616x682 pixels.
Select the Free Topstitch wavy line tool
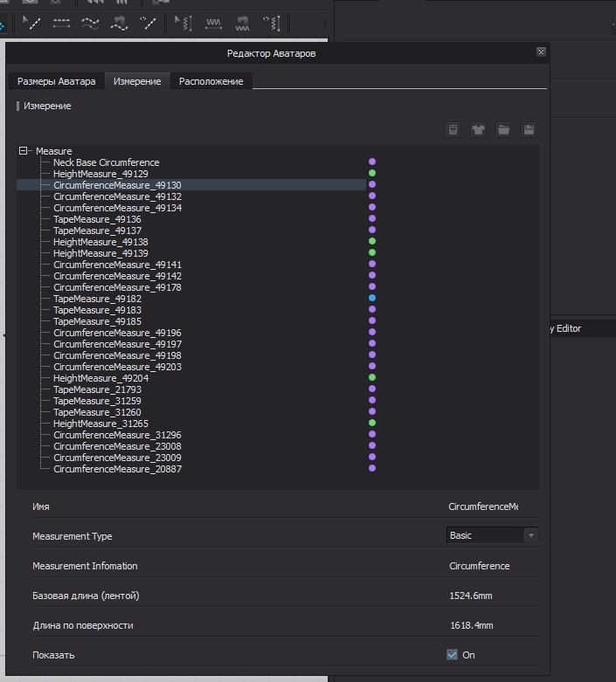[x=90, y=23]
